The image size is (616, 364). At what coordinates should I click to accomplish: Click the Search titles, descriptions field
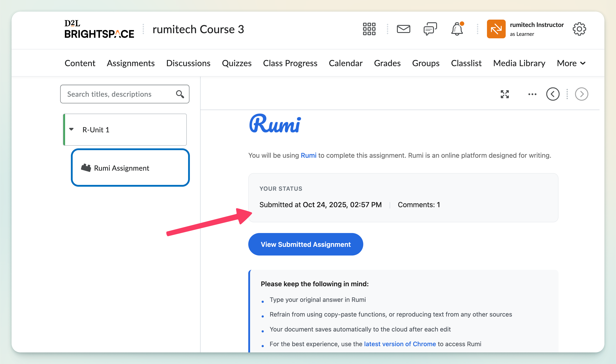pyautogui.click(x=118, y=94)
